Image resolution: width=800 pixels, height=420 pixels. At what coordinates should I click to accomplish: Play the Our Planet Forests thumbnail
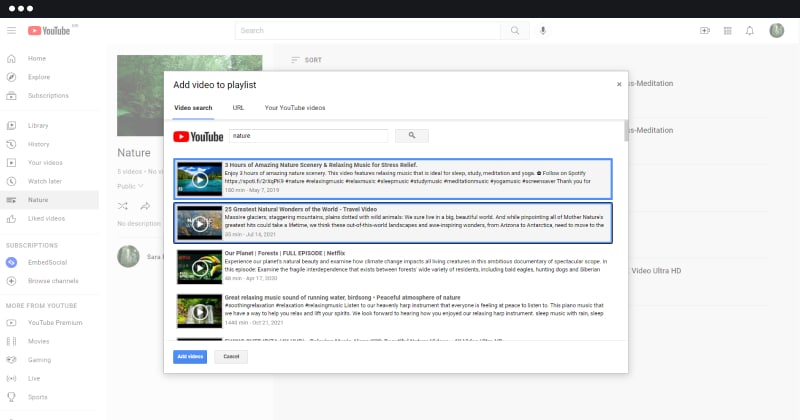tap(199, 267)
